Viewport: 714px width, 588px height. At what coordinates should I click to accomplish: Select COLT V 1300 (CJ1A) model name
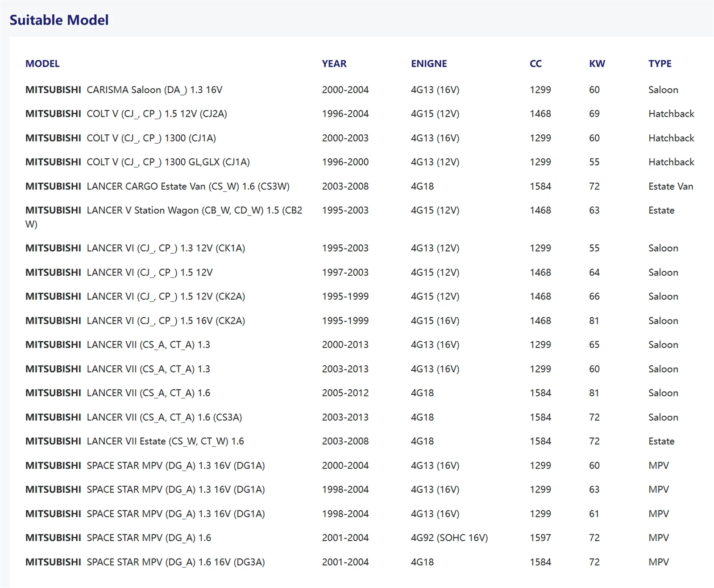(120, 138)
